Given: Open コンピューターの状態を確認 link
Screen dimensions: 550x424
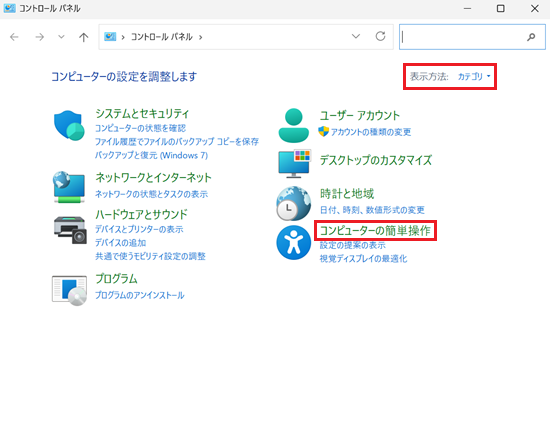Looking at the screenshot, I should coord(140,128).
